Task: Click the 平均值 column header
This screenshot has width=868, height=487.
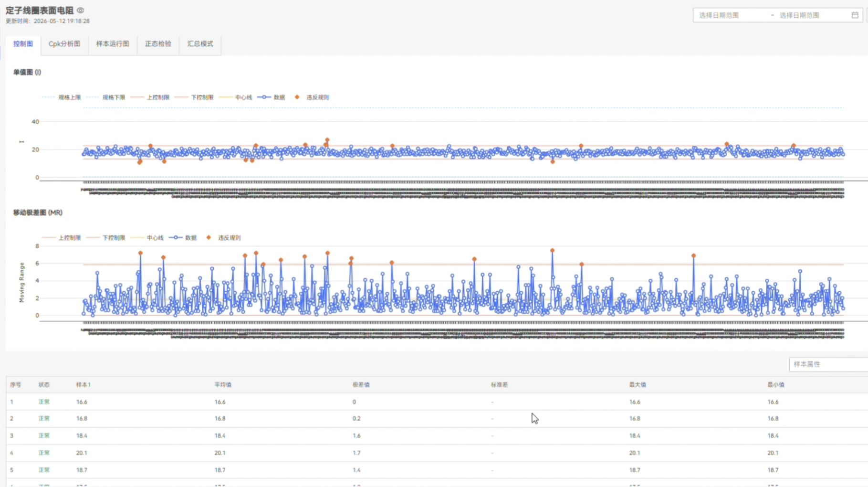Action: 223,385
